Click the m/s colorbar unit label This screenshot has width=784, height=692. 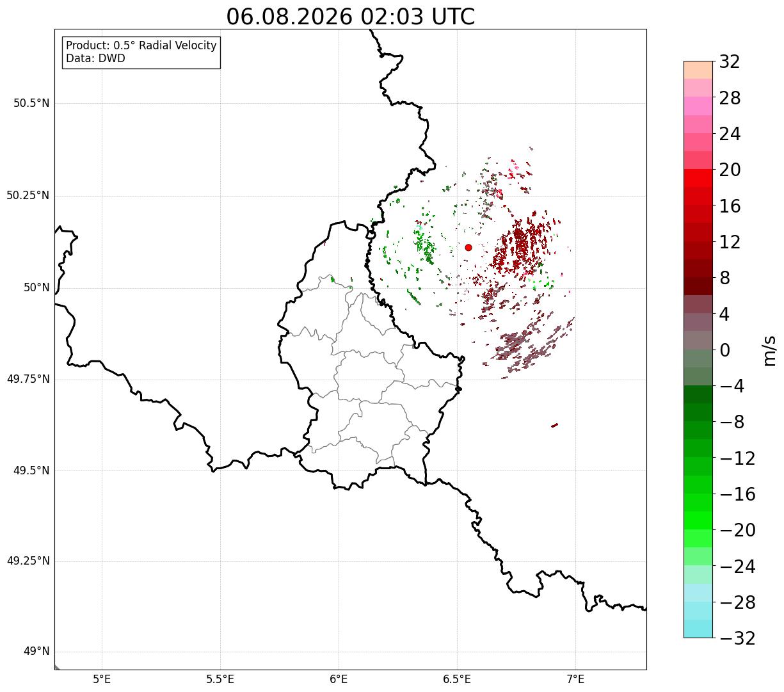[769, 350]
